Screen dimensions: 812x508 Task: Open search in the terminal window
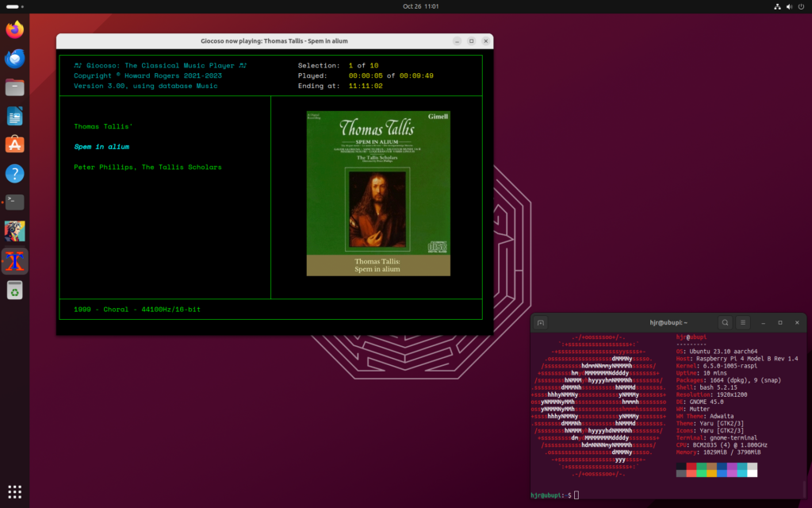[x=725, y=322]
